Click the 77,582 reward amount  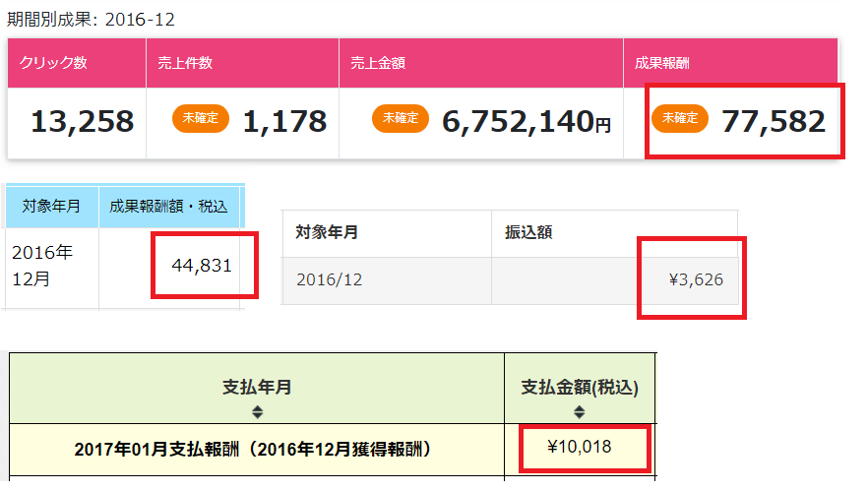tap(773, 121)
